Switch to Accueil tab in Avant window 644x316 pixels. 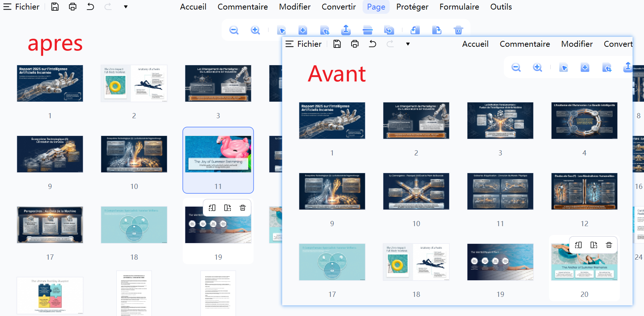point(475,44)
